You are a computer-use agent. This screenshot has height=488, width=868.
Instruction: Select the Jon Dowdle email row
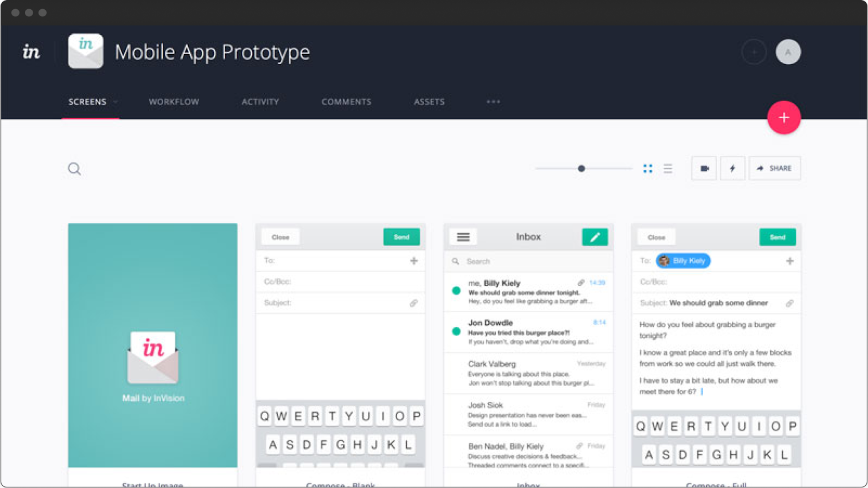tap(528, 332)
